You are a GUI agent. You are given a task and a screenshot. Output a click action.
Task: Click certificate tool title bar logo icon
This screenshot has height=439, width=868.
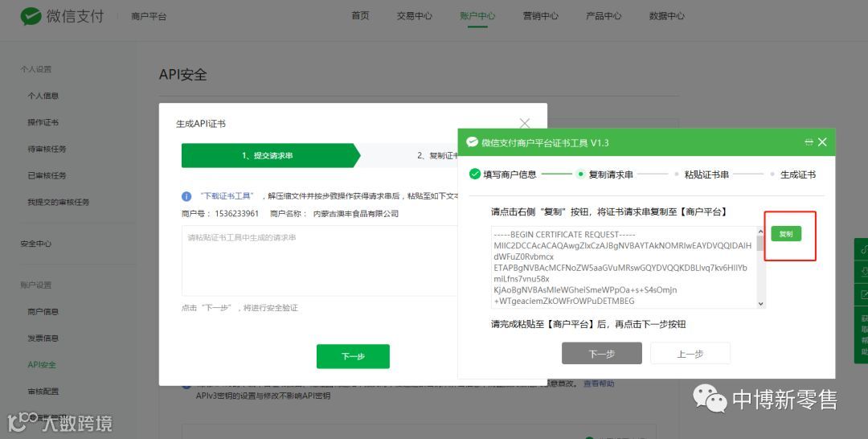tap(473, 142)
